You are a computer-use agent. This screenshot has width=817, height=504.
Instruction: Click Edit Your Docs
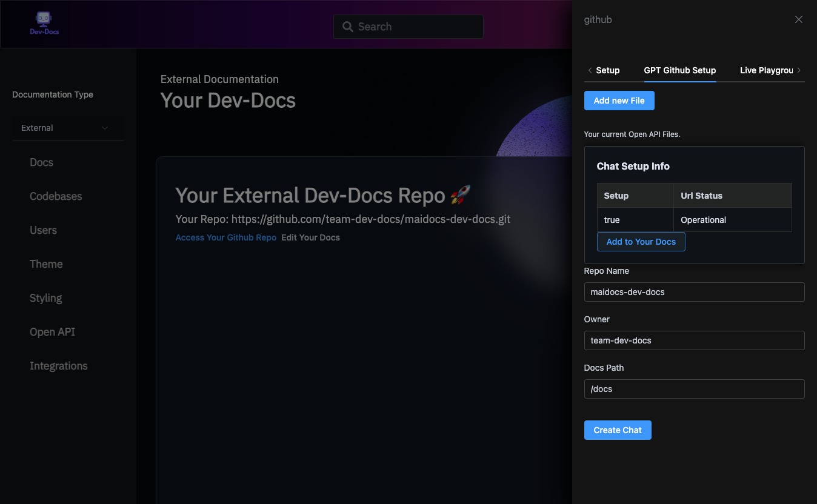310,237
